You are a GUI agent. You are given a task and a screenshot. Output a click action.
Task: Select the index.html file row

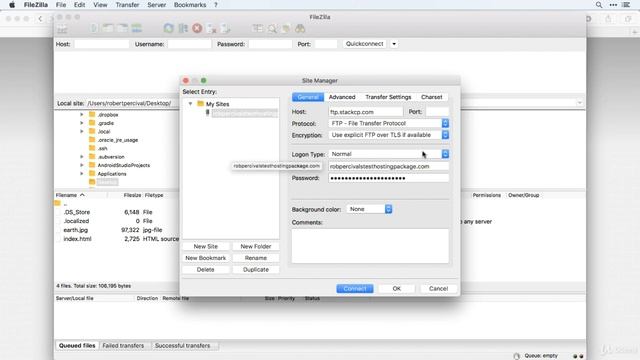coord(117,239)
